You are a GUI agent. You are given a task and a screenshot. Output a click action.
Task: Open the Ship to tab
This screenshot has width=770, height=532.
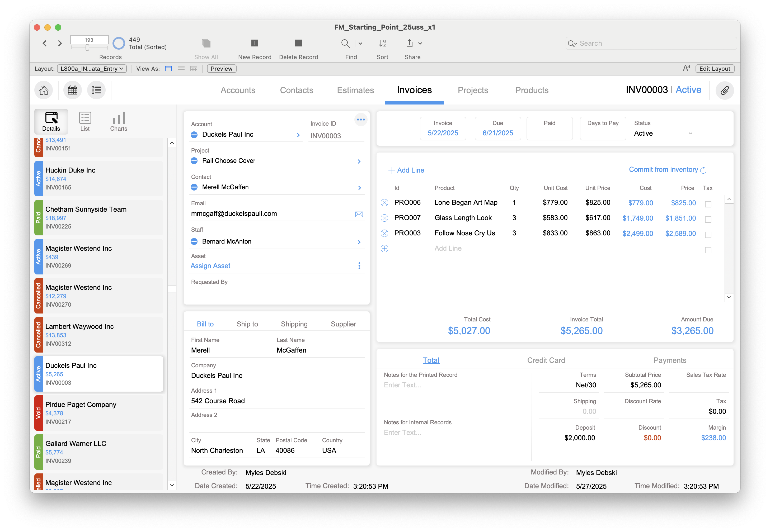pos(247,324)
